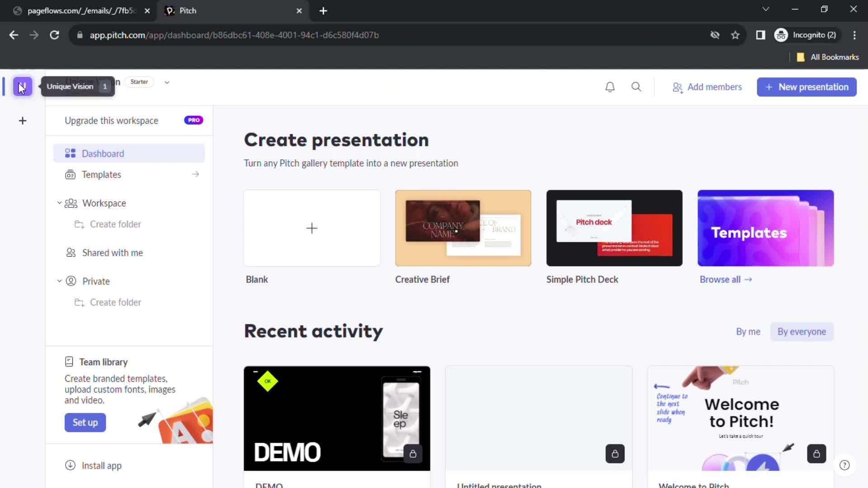Click the Templates sidebar icon
The width and height of the screenshot is (868, 488).
[x=71, y=174]
